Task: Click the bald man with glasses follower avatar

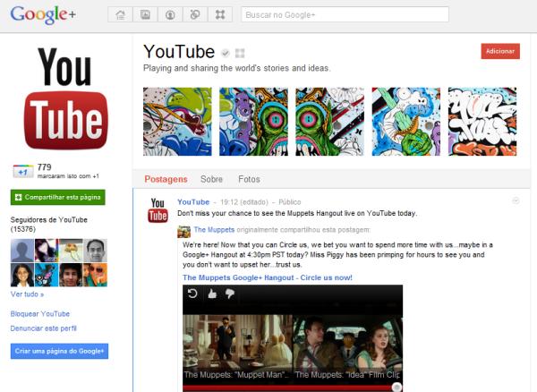Action: (95, 251)
